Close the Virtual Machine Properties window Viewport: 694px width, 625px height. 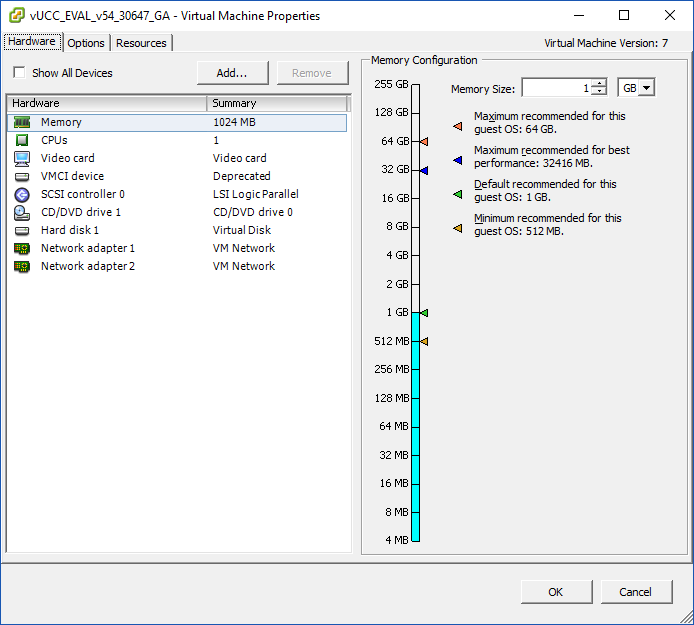[670, 15]
